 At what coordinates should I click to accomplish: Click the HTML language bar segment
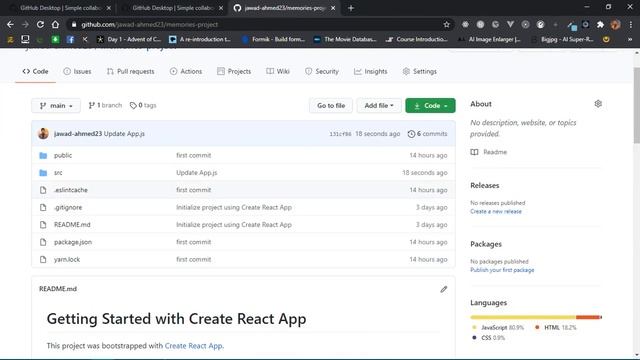coord(588,317)
